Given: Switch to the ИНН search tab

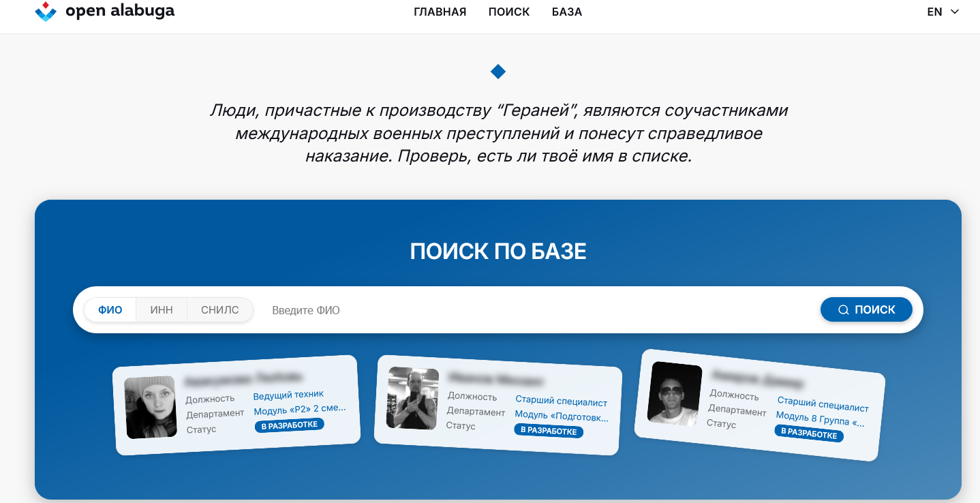Looking at the screenshot, I should tap(162, 310).
